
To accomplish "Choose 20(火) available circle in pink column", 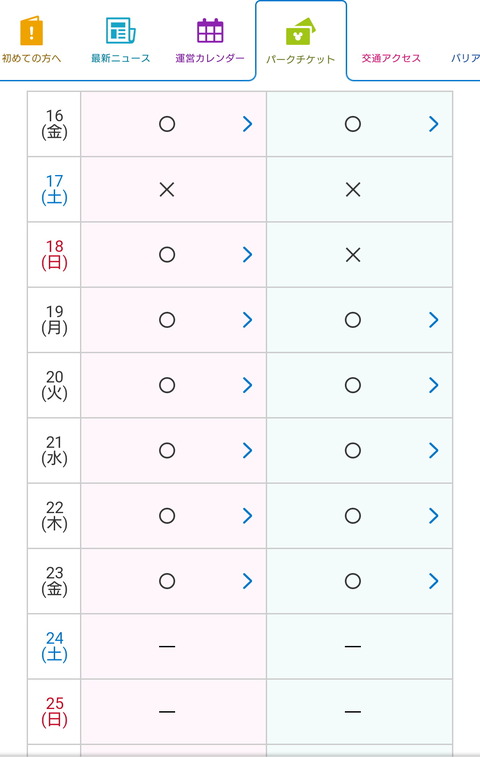I will click(x=167, y=385).
